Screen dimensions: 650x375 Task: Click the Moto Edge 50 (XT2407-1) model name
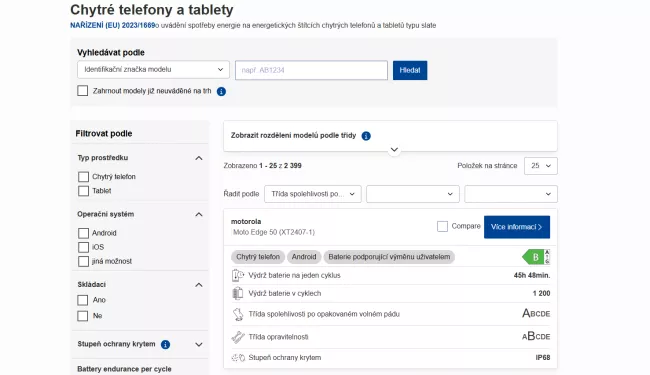coord(274,232)
